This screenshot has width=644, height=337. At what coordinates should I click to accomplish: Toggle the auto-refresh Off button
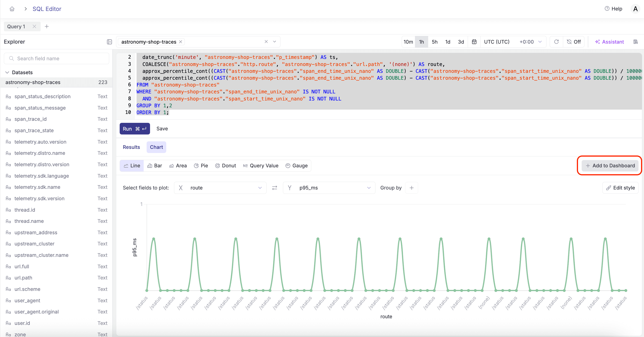pyautogui.click(x=574, y=42)
